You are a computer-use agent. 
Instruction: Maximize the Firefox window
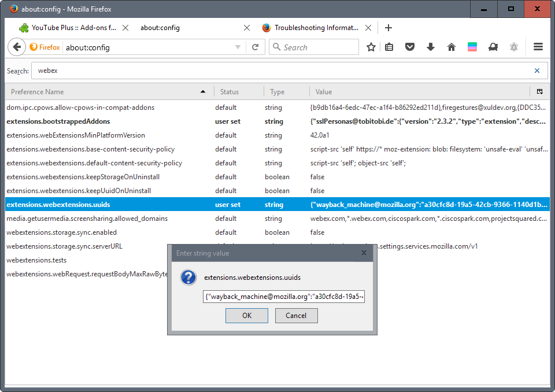[510, 9]
